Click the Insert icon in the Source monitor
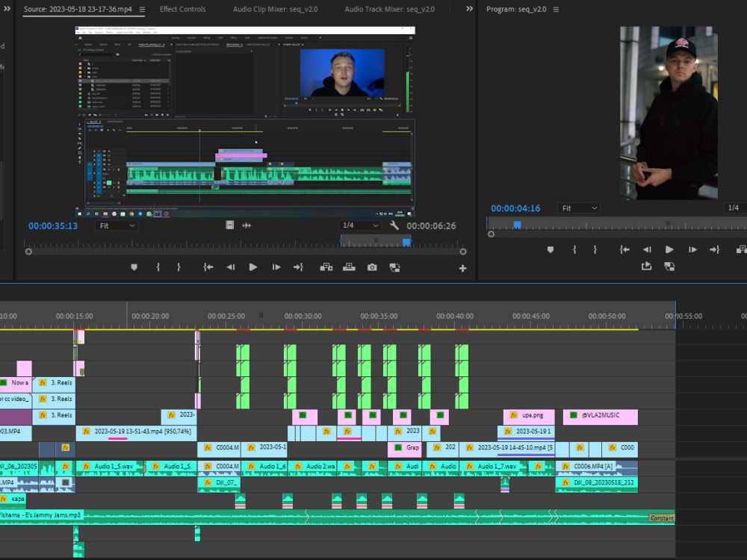 click(x=327, y=267)
